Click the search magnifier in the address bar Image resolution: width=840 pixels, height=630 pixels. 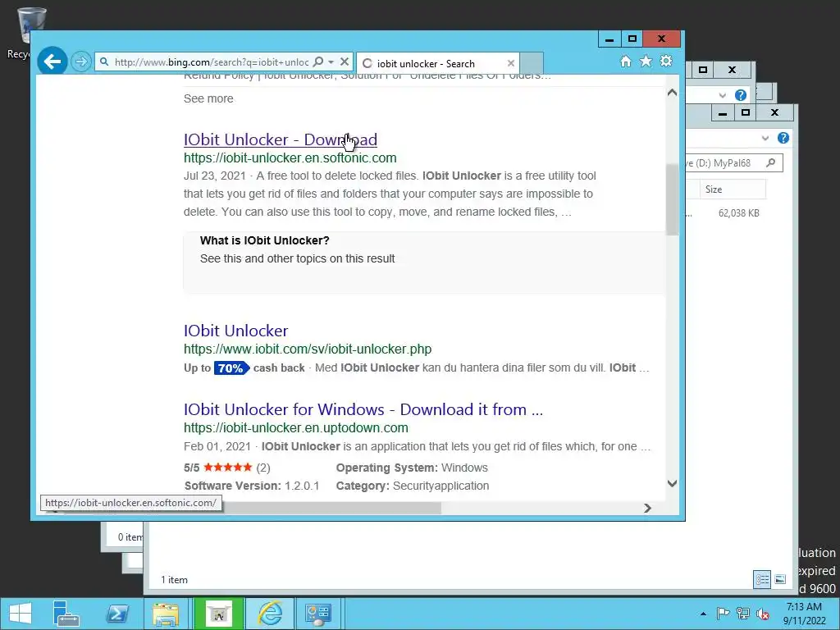tap(318, 62)
